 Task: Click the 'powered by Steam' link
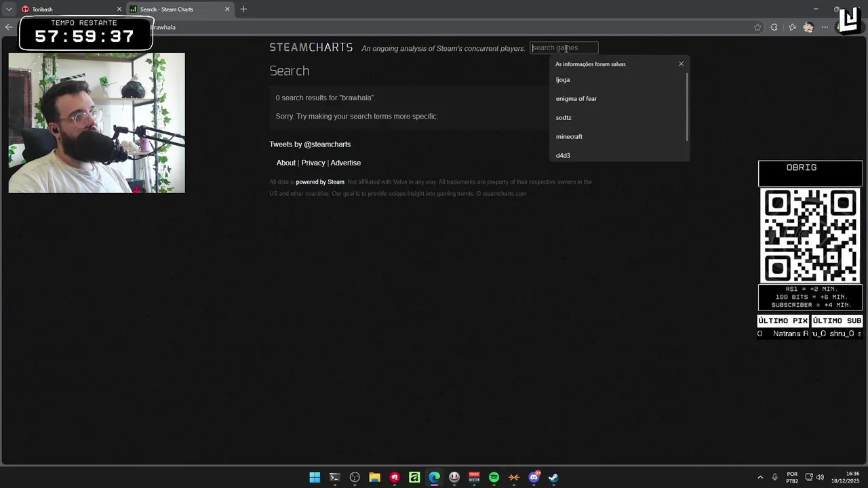320,182
